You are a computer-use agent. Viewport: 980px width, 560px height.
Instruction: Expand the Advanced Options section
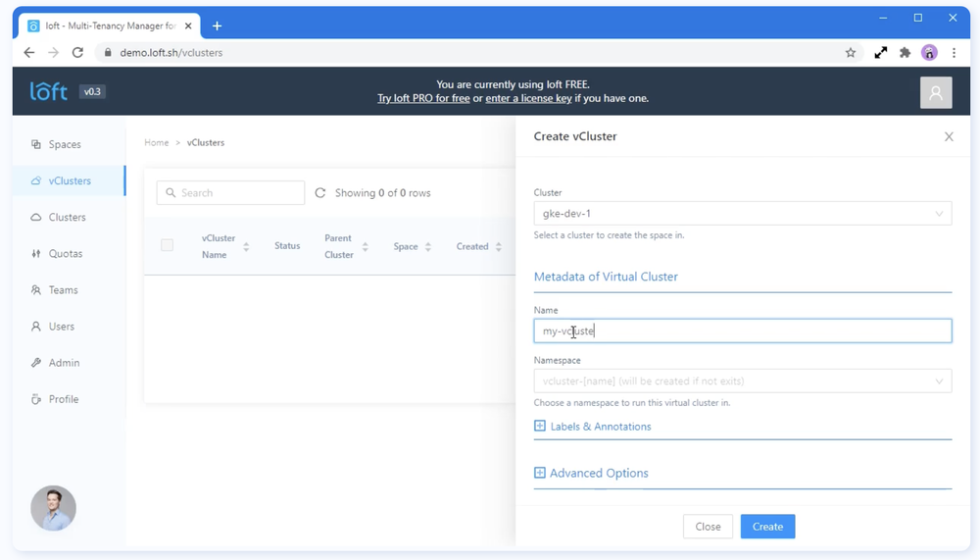tap(591, 473)
